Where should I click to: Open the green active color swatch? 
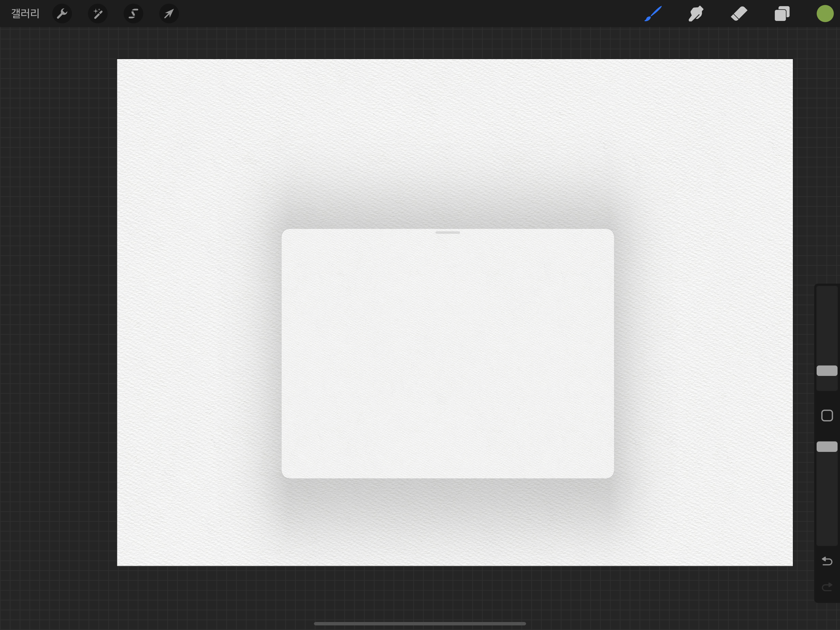click(825, 14)
